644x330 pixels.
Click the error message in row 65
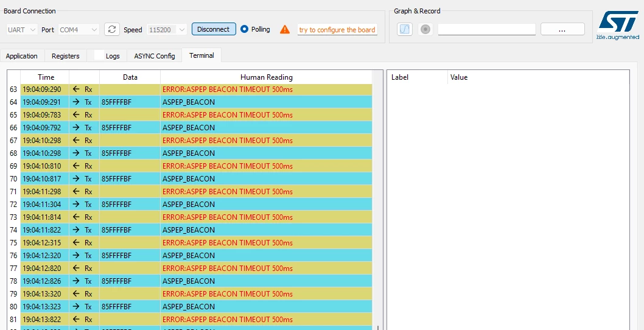point(228,114)
